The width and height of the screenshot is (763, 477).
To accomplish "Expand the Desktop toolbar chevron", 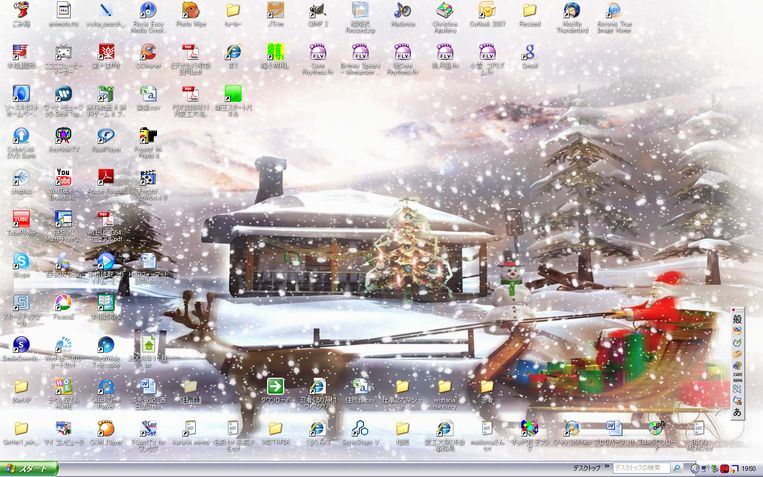I will click(x=607, y=467).
